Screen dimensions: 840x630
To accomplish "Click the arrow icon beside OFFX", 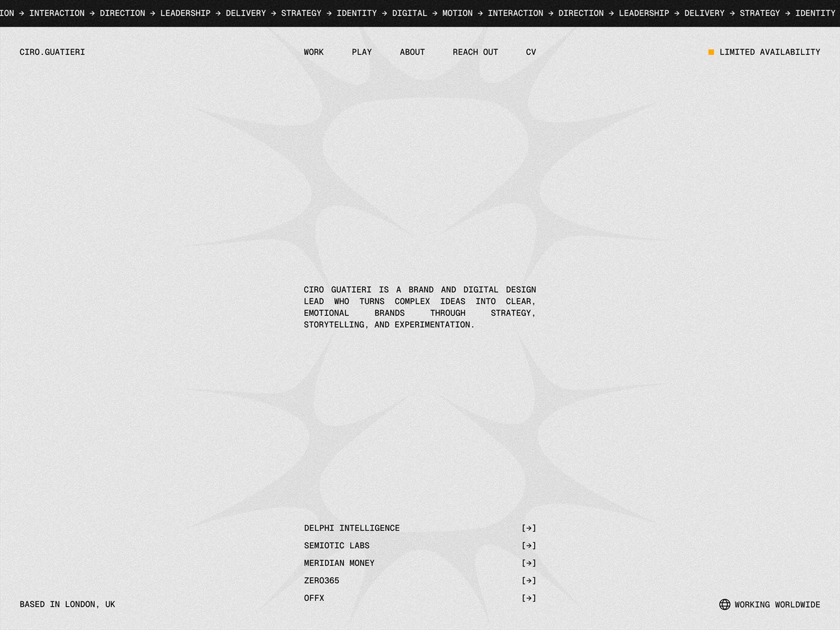I will (528, 598).
